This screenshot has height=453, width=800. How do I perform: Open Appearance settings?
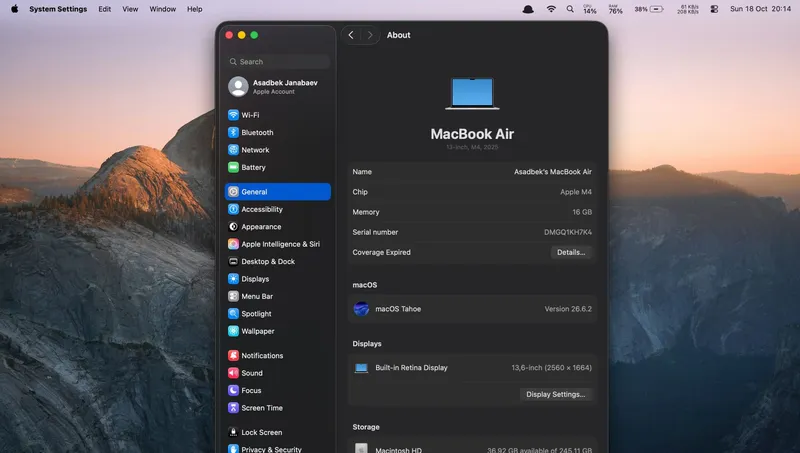(x=278, y=226)
